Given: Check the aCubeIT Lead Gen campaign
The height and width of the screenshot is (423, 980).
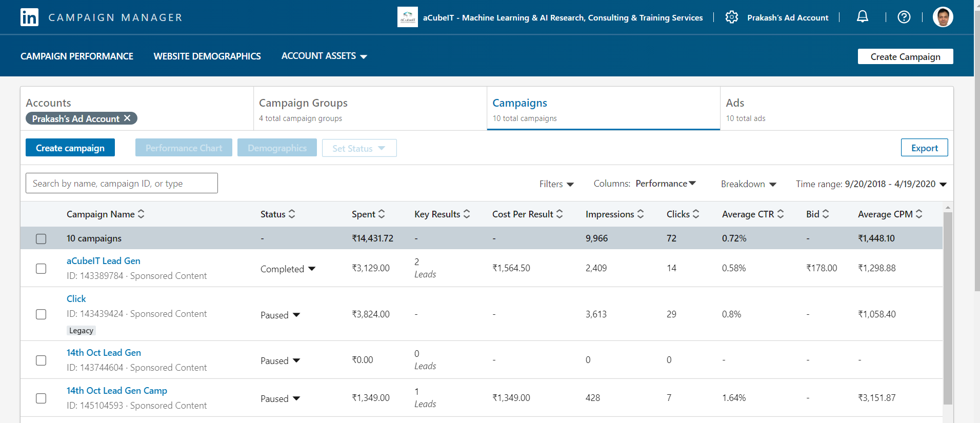Looking at the screenshot, I should click(41, 269).
